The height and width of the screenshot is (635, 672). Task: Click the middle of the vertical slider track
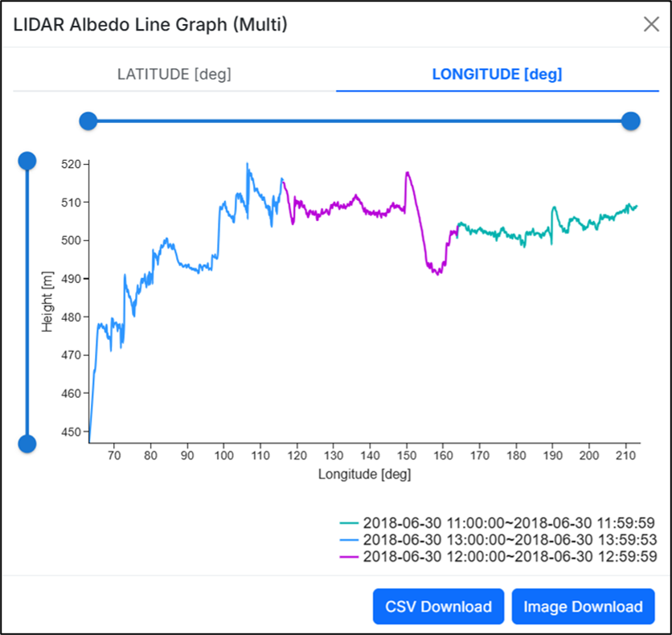pyautogui.click(x=27, y=302)
